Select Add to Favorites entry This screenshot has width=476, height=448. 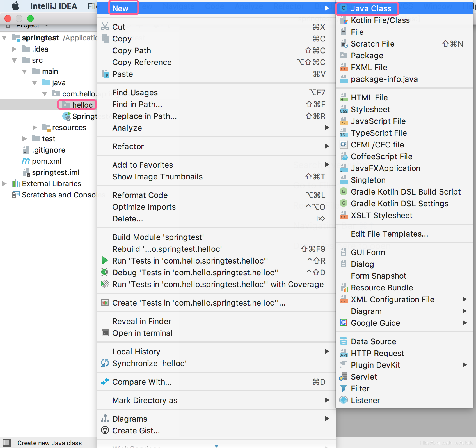click(216, 165)
